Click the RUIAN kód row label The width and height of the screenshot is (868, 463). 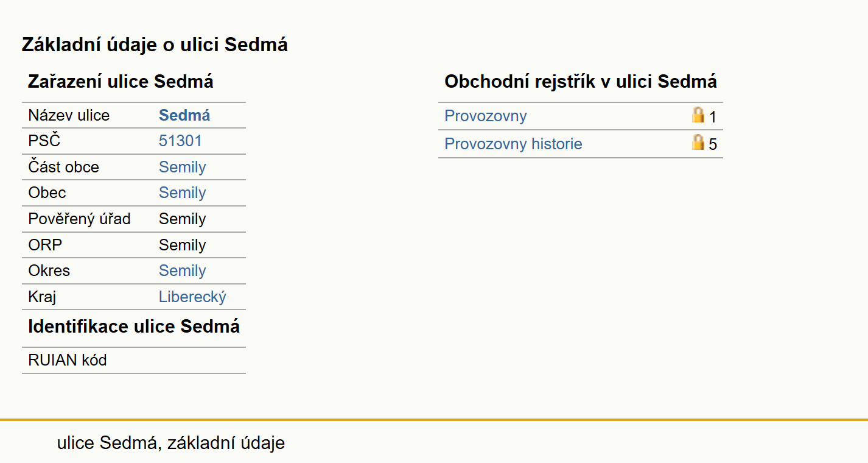(x=68, y=360)
